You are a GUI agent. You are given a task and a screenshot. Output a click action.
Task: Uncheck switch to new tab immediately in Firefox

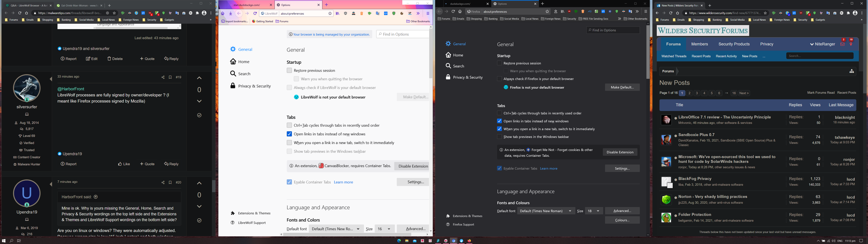coord(499,129)
